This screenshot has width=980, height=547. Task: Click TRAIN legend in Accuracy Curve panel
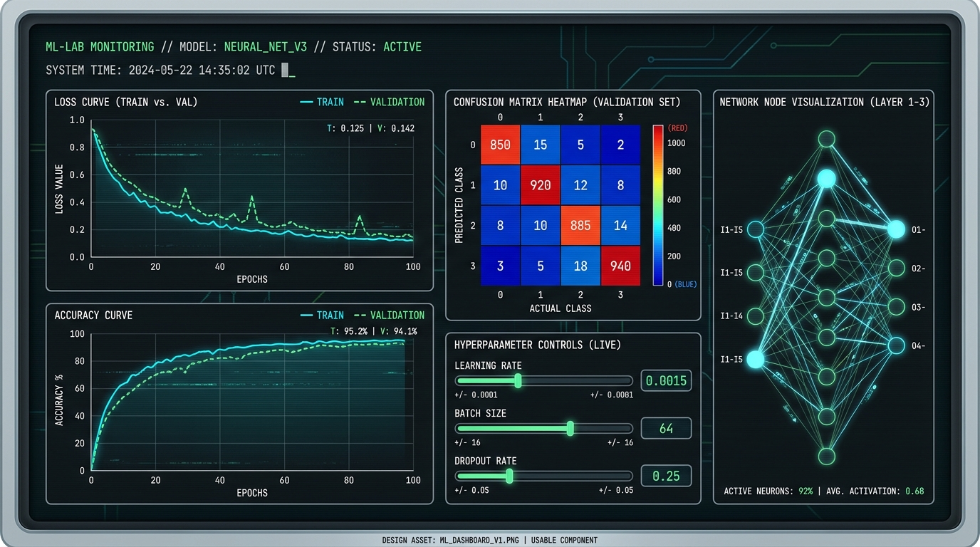pos(322,315)
